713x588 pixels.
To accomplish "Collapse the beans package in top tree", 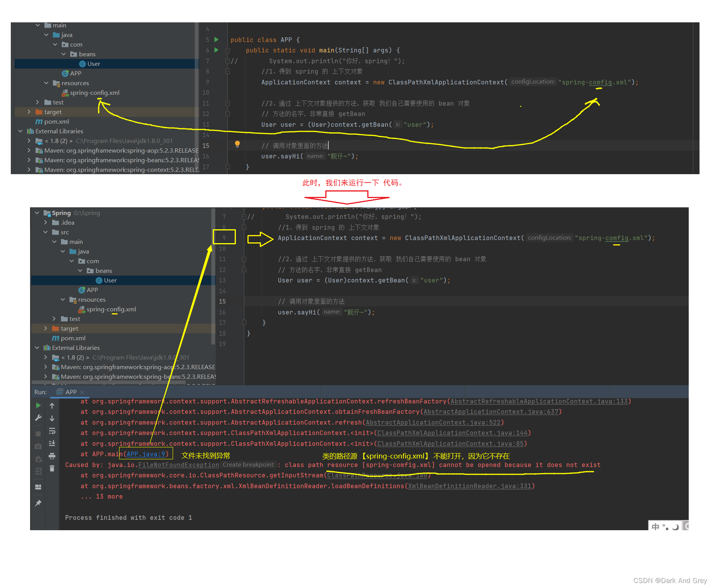I will [x=64, y=54].
